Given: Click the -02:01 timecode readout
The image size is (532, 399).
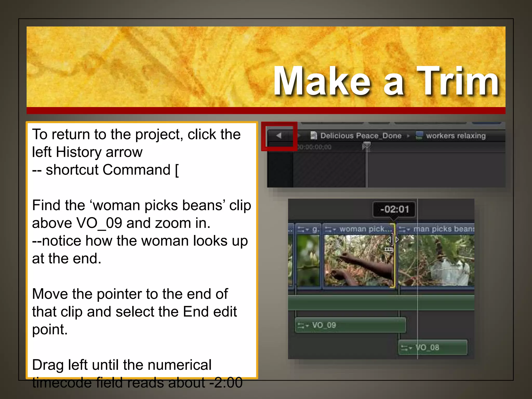Looking at the screenshot, I should pyautogui.click(x=394, y=209).
